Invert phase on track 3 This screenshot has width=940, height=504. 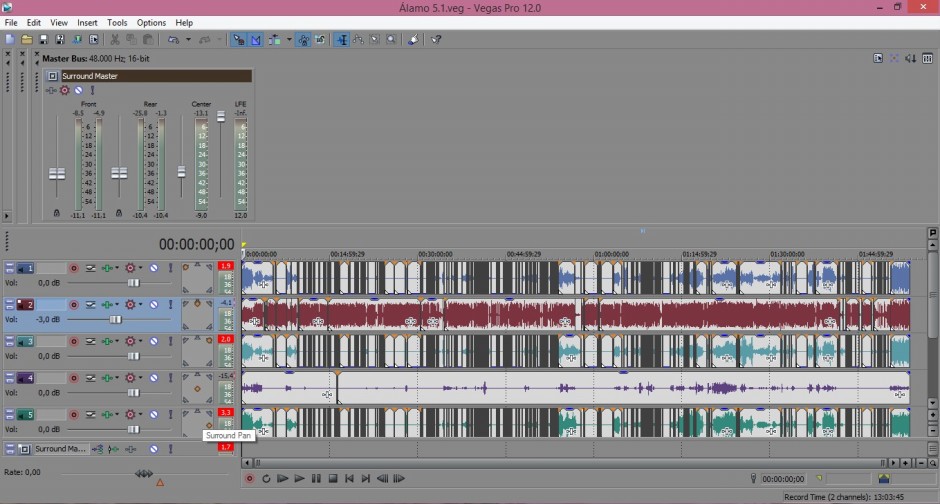91,342
